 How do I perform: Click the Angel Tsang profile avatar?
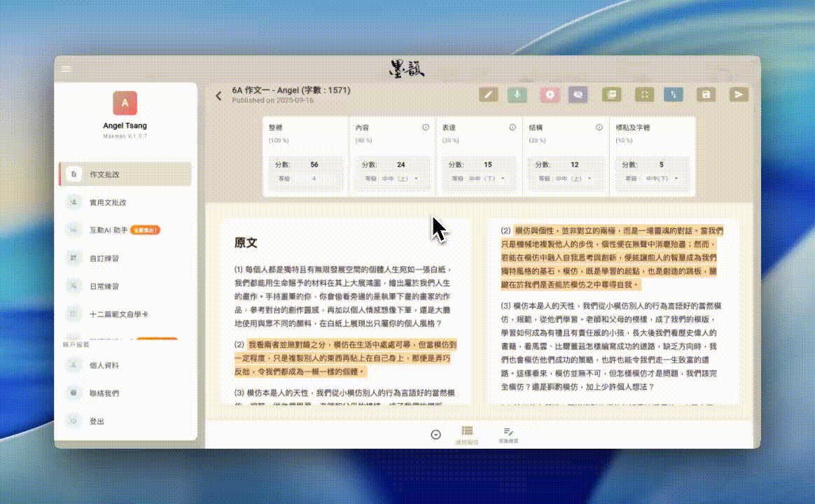click(x=125, y=102)
